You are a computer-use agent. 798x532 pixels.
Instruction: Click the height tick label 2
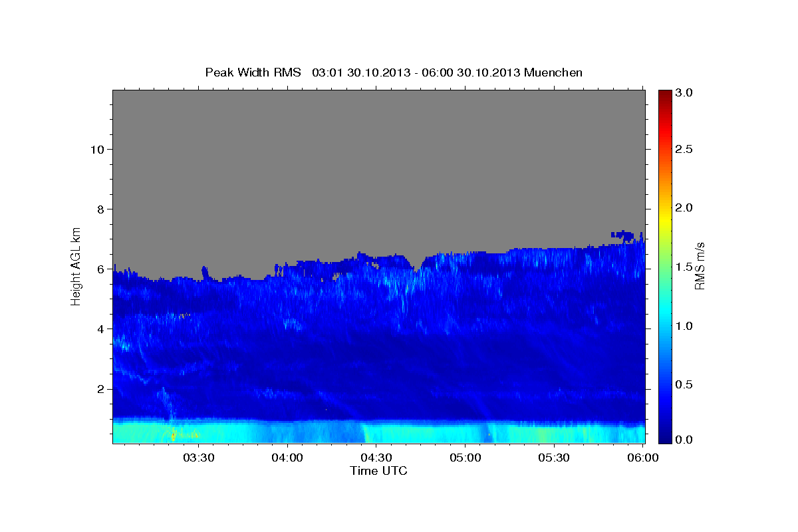click(99, 389)
